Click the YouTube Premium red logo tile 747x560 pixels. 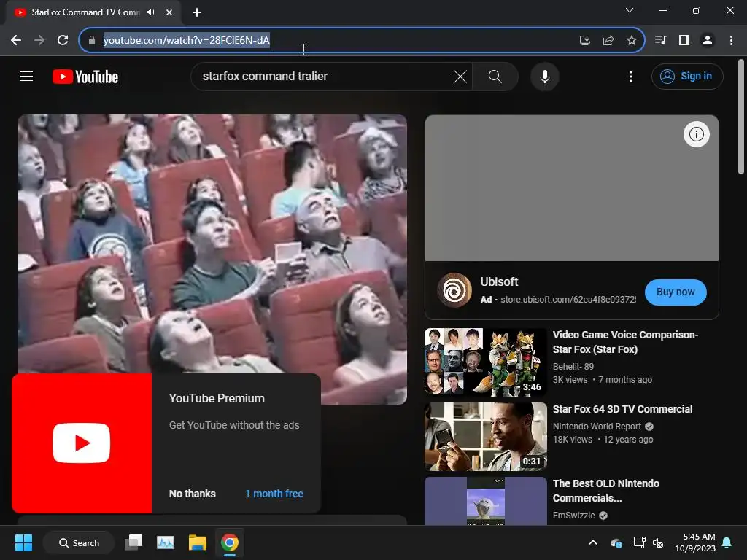pos(82,443)
